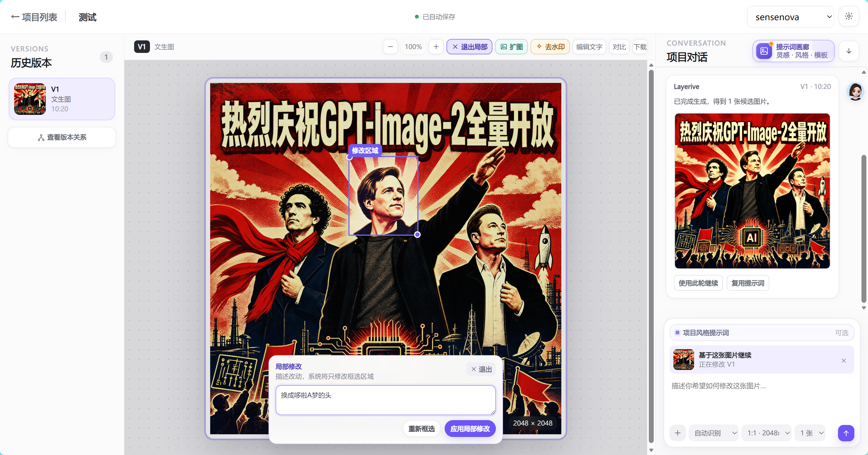Click the version count badge 1
868x455 pixels.
[106, 57]
